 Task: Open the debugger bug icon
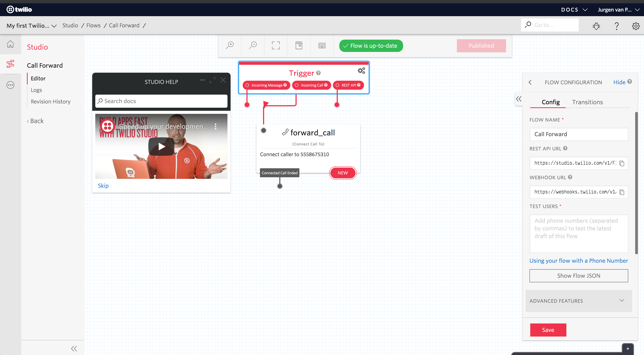596,26
